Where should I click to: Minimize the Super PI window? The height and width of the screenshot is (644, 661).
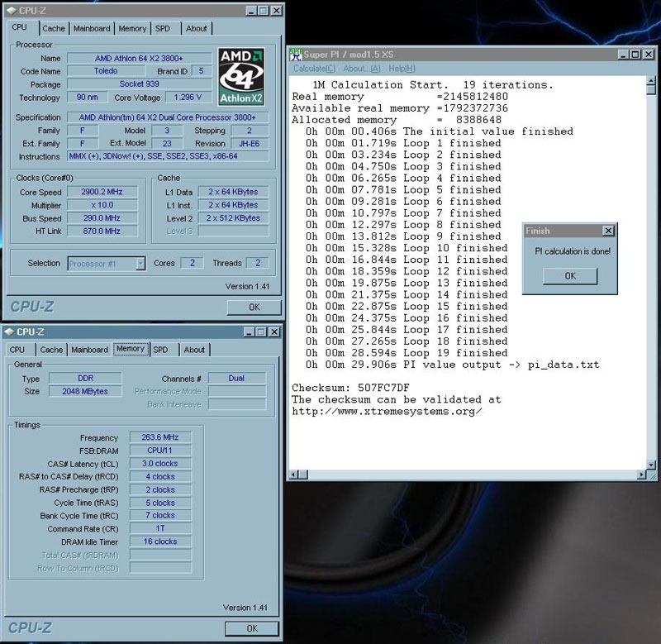[623, 55]
